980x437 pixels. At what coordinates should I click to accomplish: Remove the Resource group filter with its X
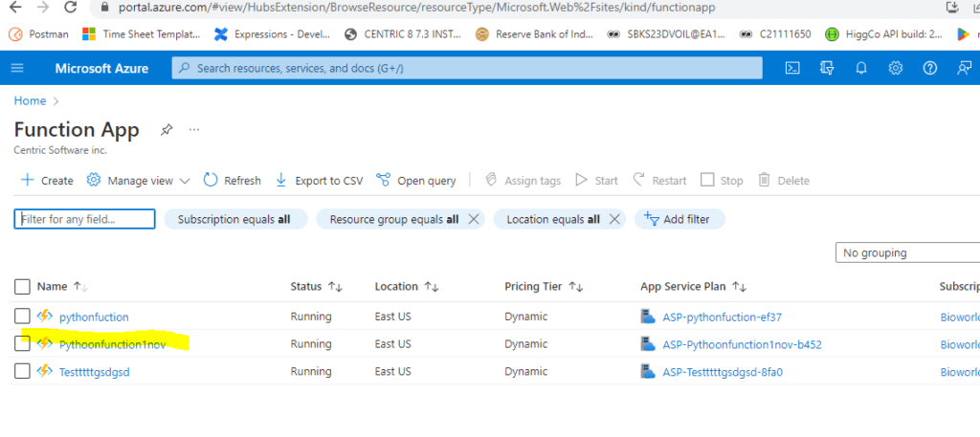click(473, 219)
